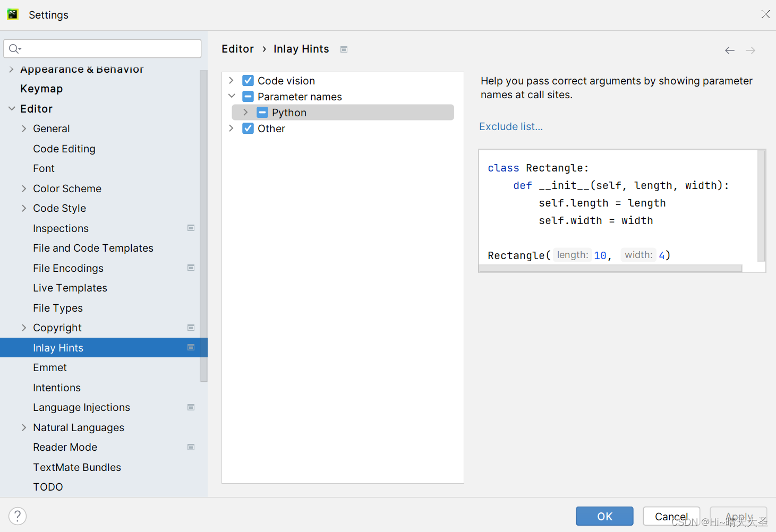Image resolution: width=776 pixels, height=532 pixels.
Task: Open File and Code Templates page
Action: (93, 248)
